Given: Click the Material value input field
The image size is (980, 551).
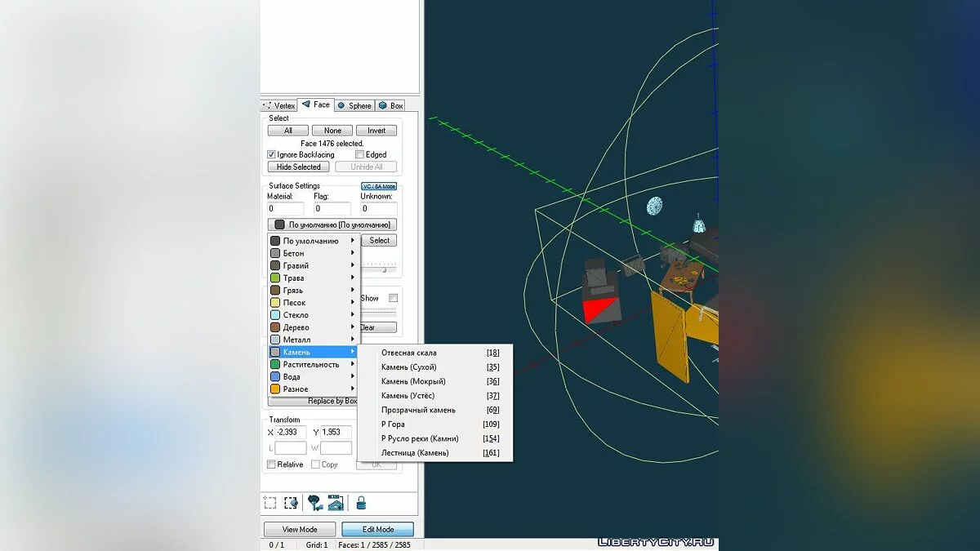Looking at the screenshot, I should (x=285, y=209).
